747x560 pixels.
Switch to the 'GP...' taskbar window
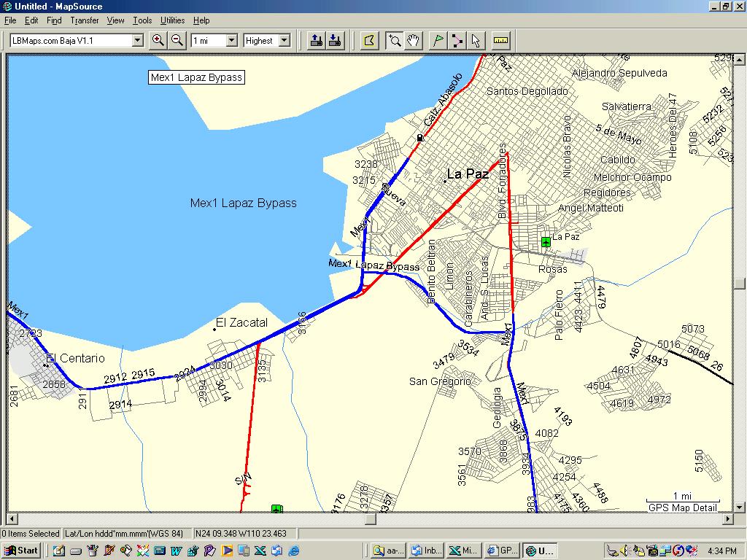coord(501,551)
